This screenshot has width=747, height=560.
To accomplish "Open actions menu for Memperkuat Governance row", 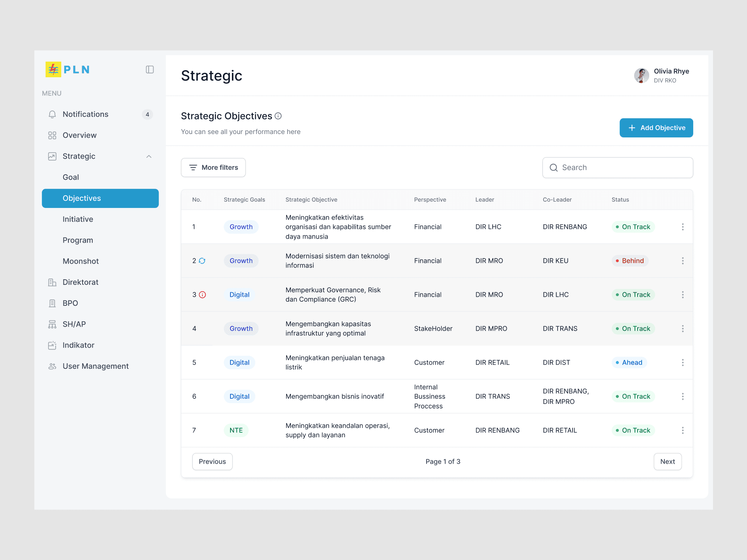I will pos(683,295).
